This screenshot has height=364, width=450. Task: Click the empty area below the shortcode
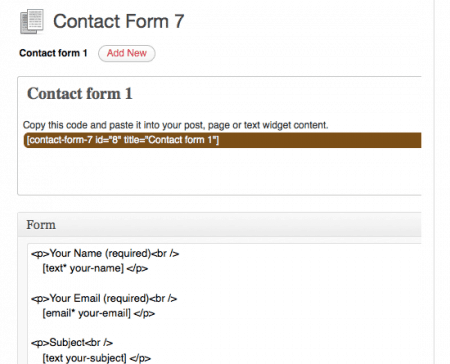click(x=220, y=170)
